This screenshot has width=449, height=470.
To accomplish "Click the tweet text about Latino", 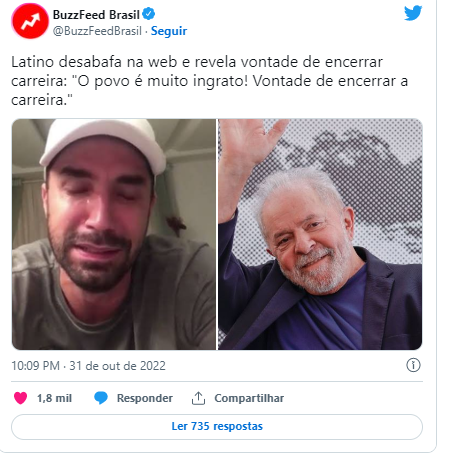I will pyautogui.click(x=209, y=81).
